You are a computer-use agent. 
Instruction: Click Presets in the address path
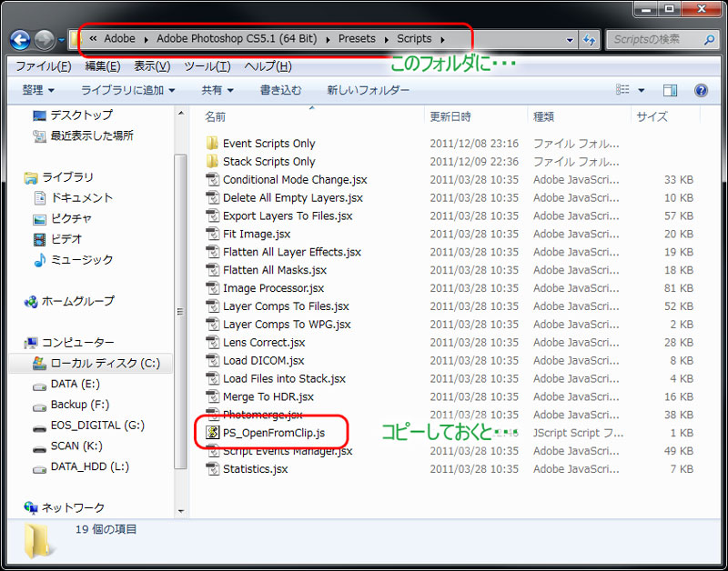tap(357, 38)
